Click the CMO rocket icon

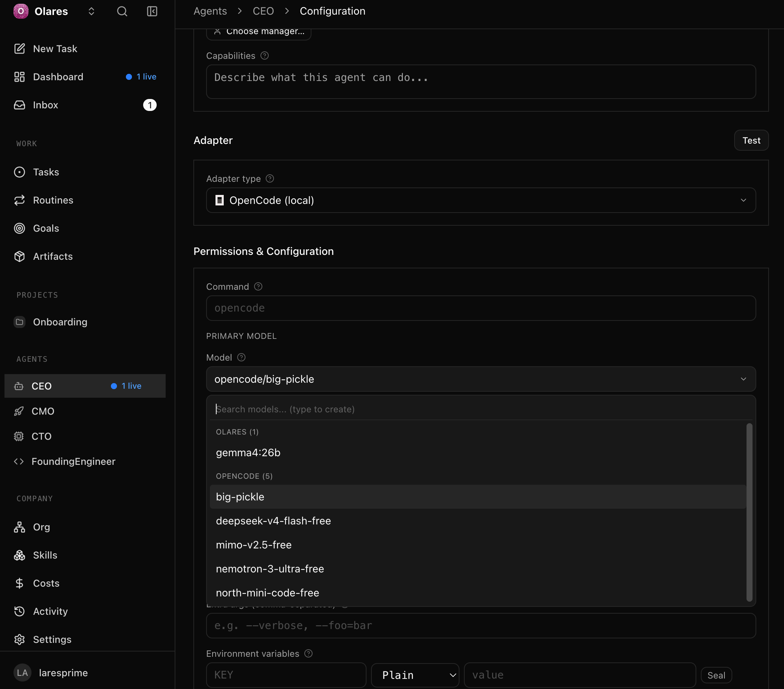click(19, 411)
